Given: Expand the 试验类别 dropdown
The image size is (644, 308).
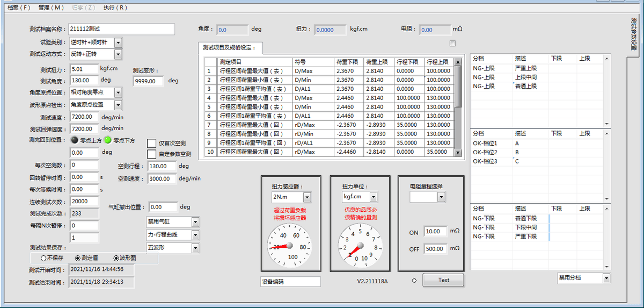Looking at the screenshot, I should (x=118, y=42).
